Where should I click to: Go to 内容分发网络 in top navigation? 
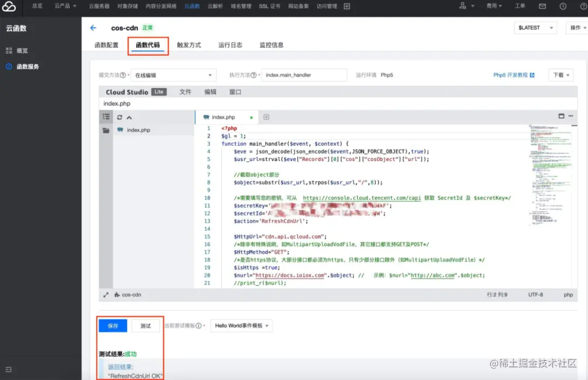(161, 6)
